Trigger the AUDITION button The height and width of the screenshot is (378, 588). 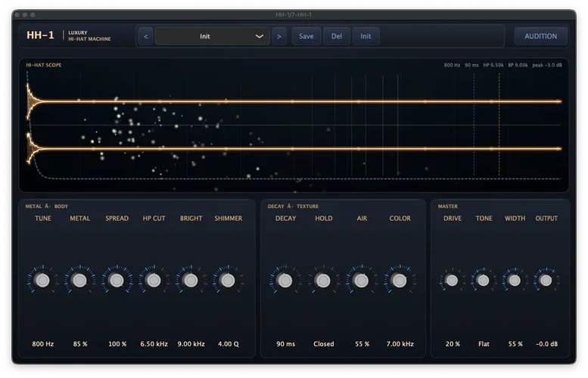point(540,36)
